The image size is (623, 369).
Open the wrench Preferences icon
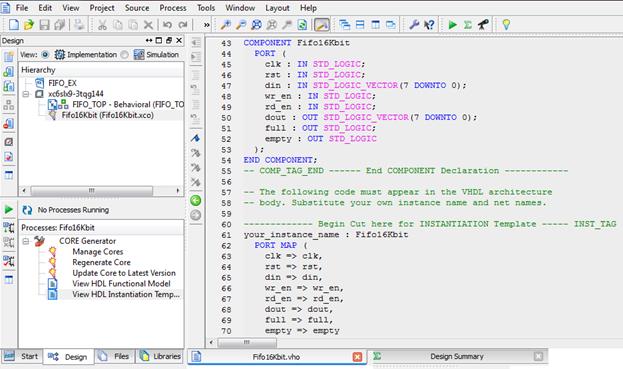tap(414, 25)
